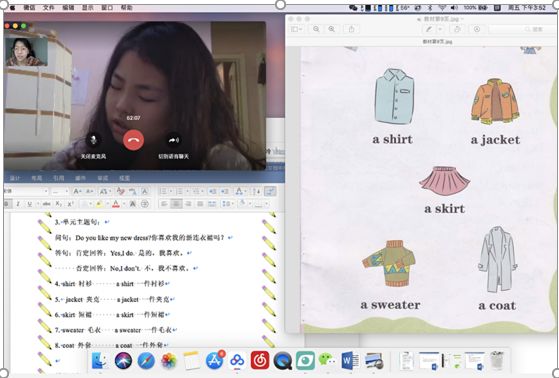Image resolution: width=559 pixels, height=378 pixels.
Task: Justify the paragraph text in Word
Action: [x=200, y=204]
